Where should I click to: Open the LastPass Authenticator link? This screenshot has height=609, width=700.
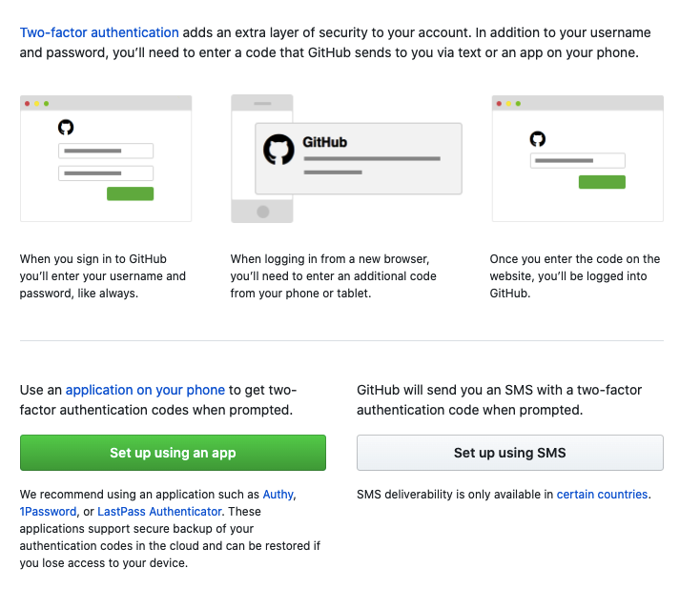[x=159, y=511]
